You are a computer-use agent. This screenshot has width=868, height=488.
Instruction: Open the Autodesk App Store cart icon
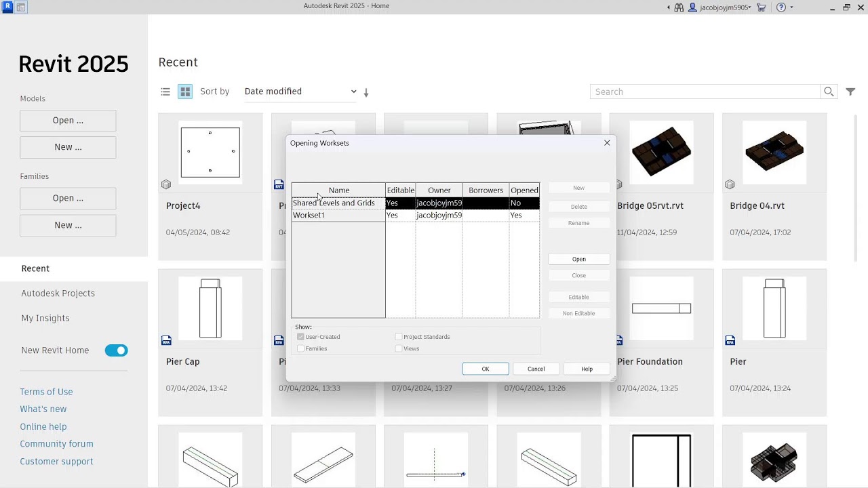(x=761, y=7)
